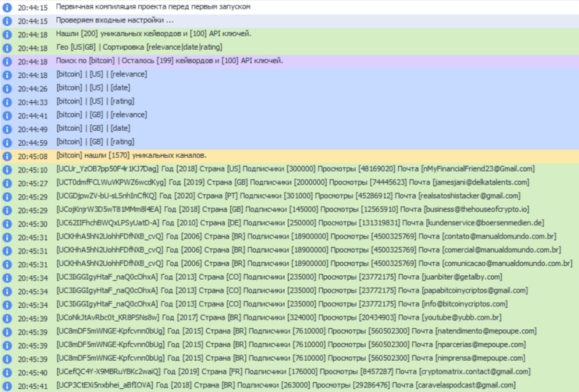Click info icon on the 20:44:26 row
Viewport: 579px width, 392px height.
(x=7, y=88)
